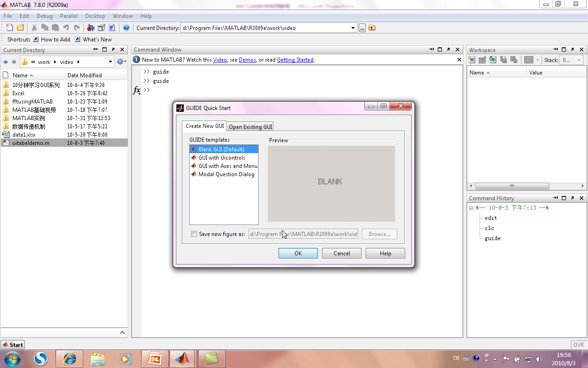The image size is (588, 368).
Task: Click the Redo toolbar icon
Action: [77, 28]
